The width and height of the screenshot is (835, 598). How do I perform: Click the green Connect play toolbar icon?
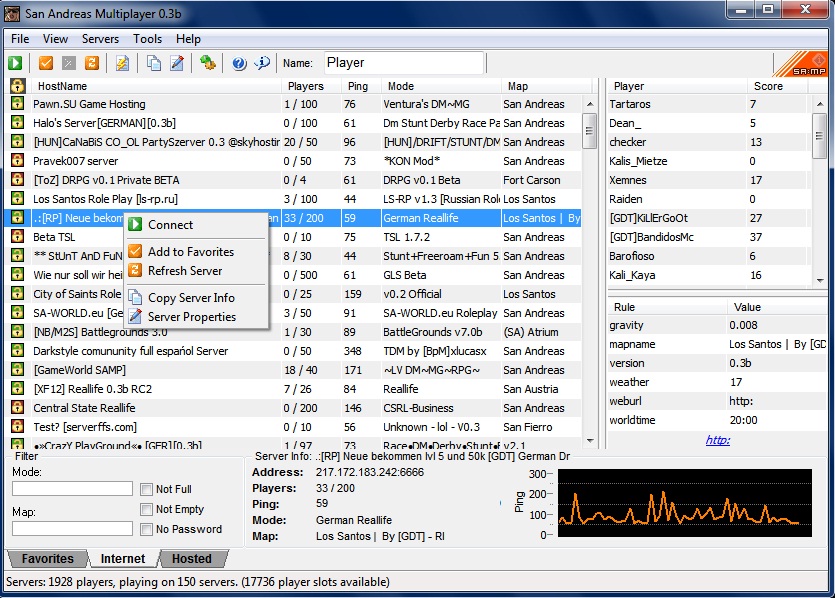[17, 63]
